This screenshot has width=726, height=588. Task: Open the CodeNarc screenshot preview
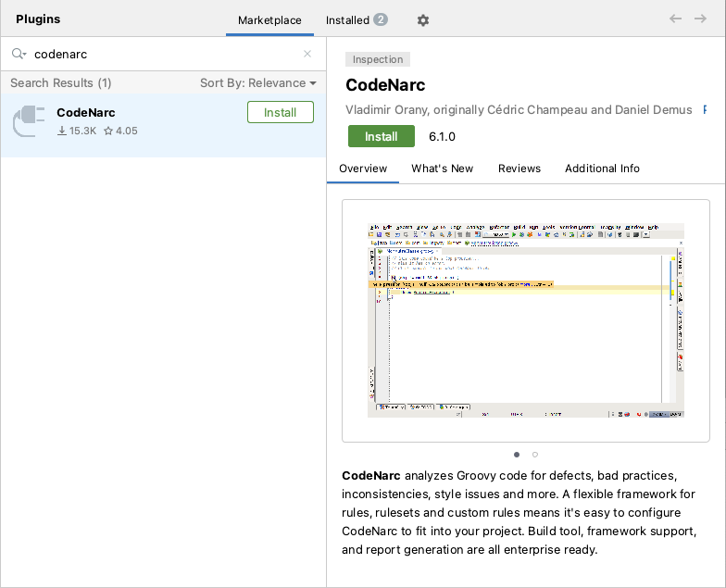coord(526,320)
